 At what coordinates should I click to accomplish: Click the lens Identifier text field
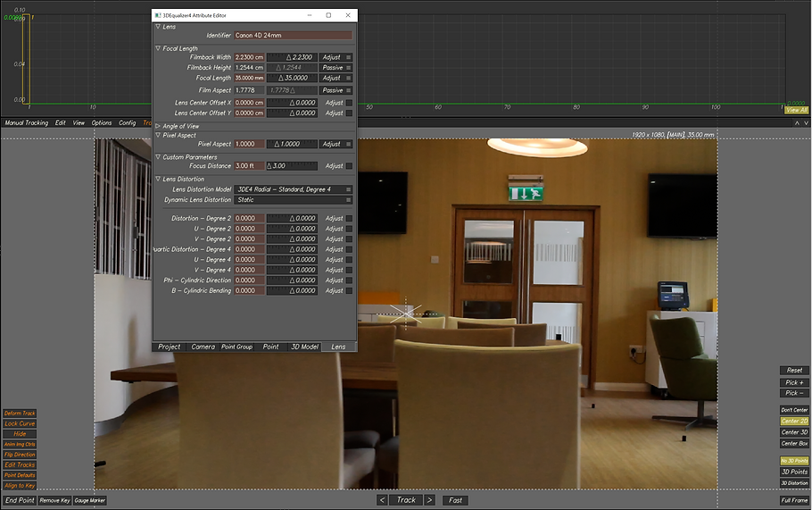coord(293,35)
